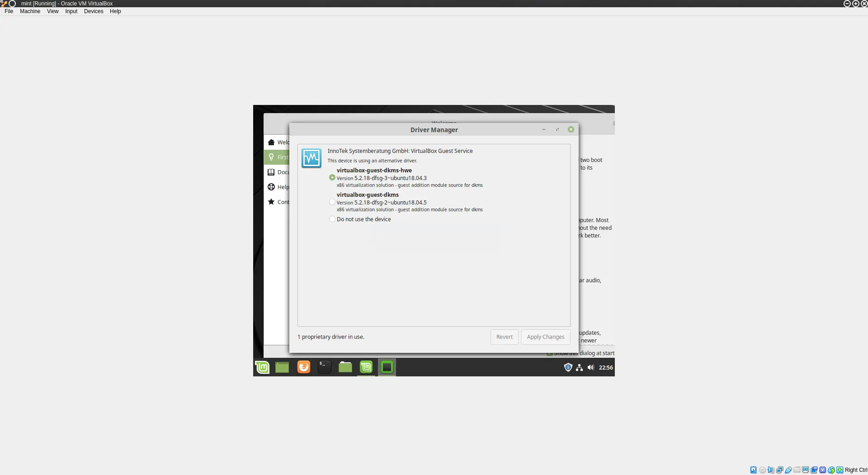Open the Update Manager shield tray icon
The image size is (868, 475).
pos(568,367)
